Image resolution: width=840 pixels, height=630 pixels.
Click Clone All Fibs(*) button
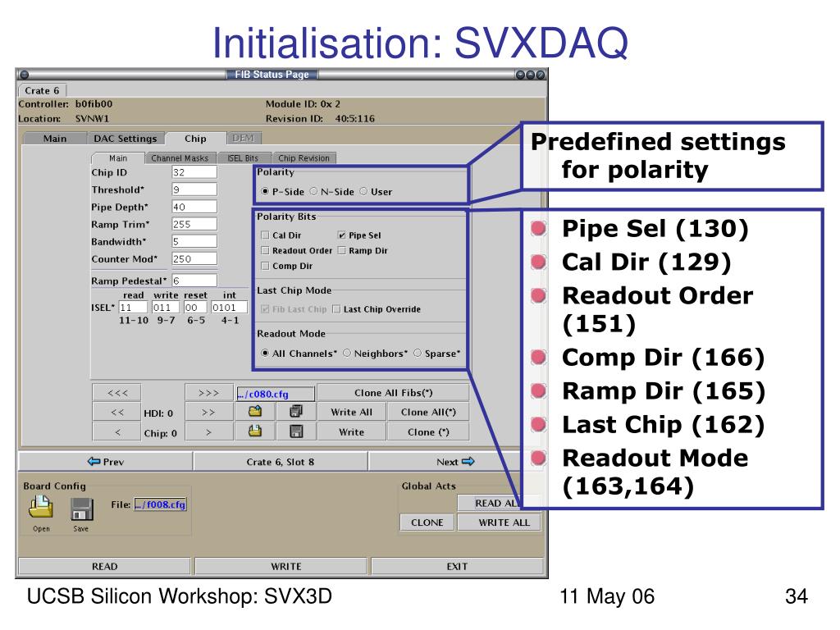pos(393,393)
